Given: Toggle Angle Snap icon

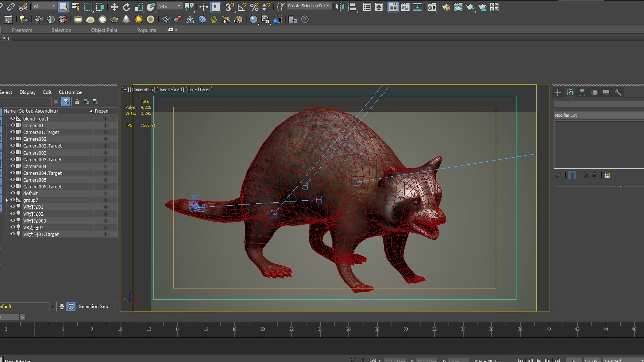Looking at the screenshot, I should (x=242, y=7).
